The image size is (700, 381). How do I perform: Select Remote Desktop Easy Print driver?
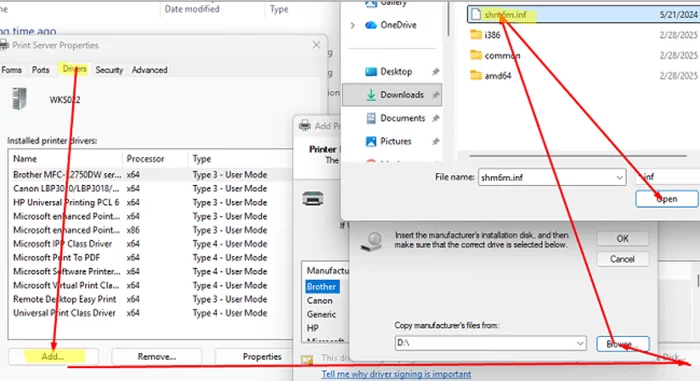coord(150,299)
